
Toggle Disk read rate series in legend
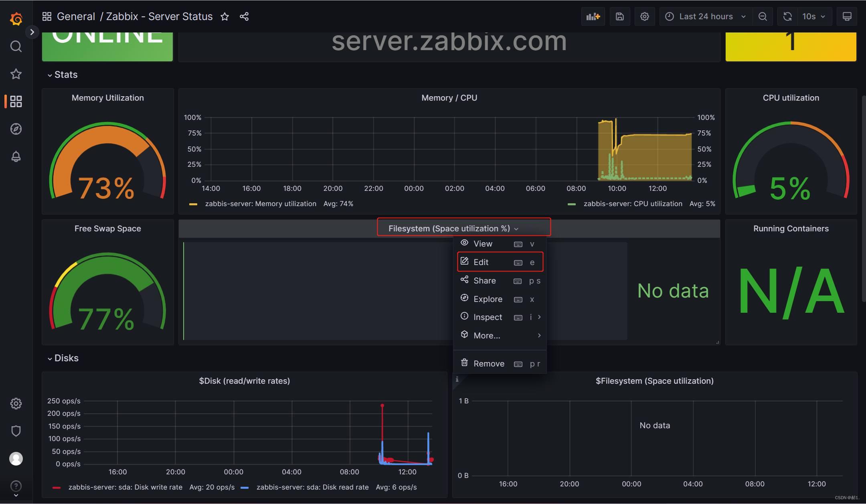(312, 487)
